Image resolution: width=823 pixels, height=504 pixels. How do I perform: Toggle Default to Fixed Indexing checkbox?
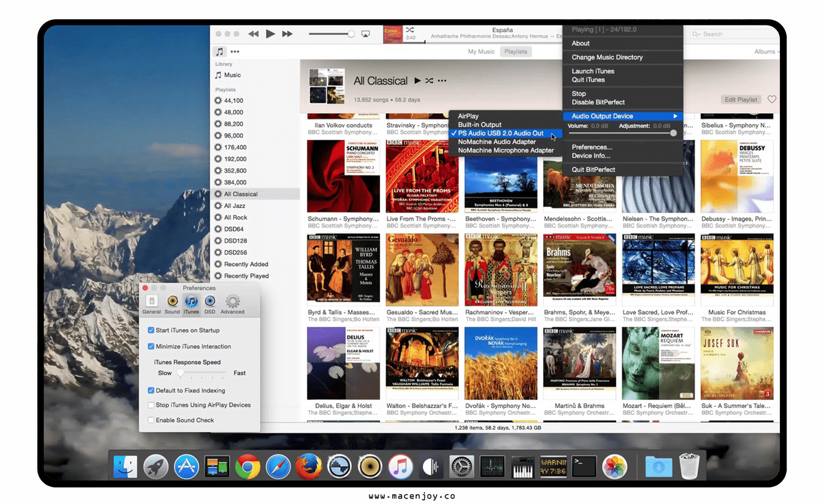(x=152, y=390)
